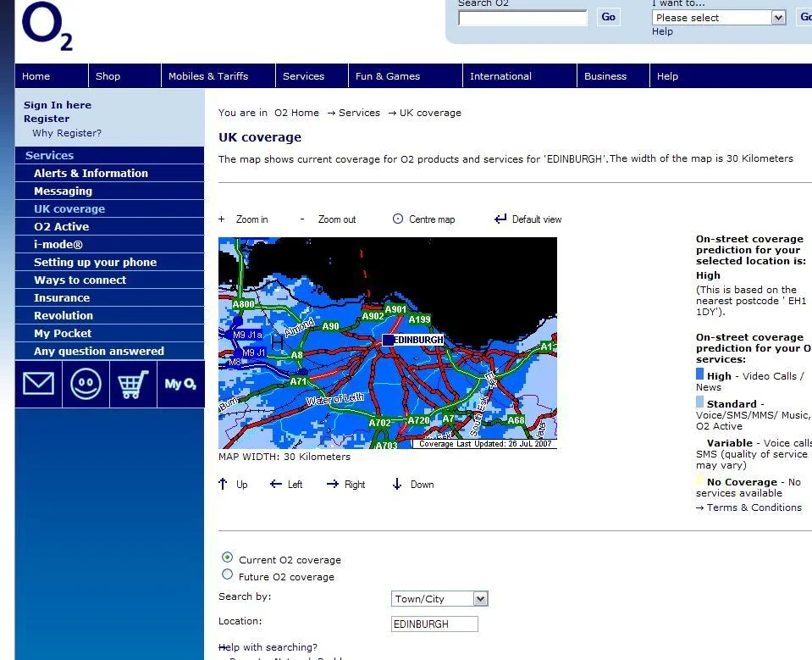Click O2 Home in the breadcrumb
Viewport: 812px width, 660px height.
tap(296, 113)
